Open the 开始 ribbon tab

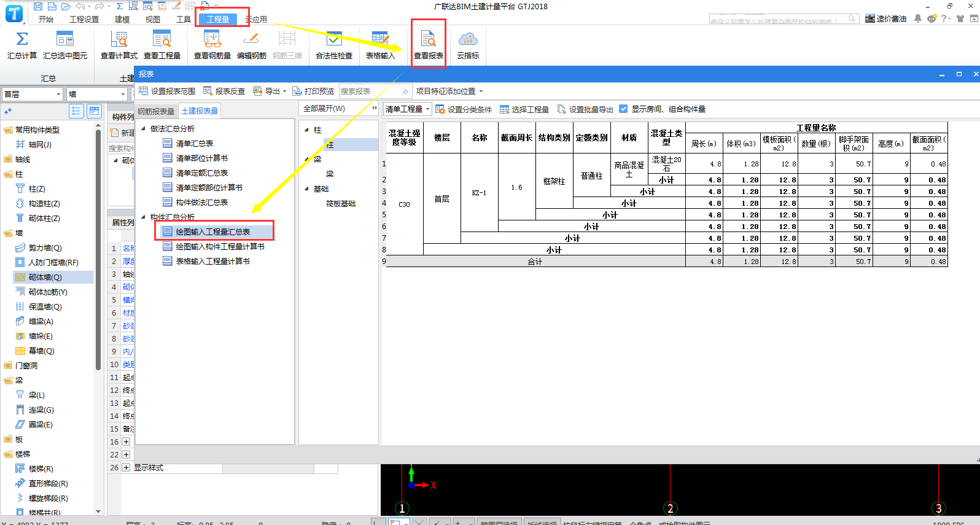tap(46, 19)
